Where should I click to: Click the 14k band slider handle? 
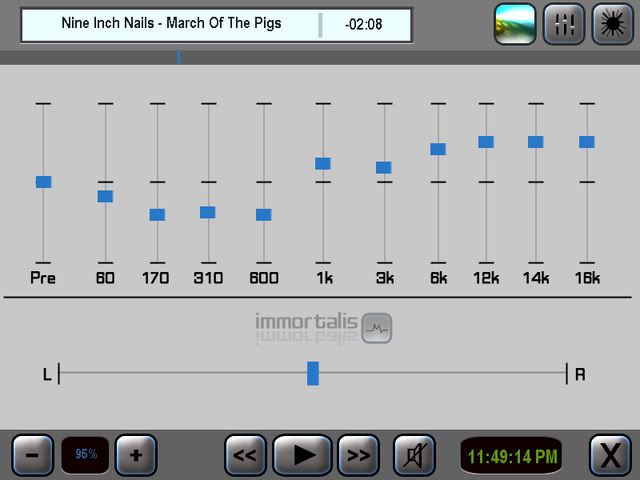point(536,142)
